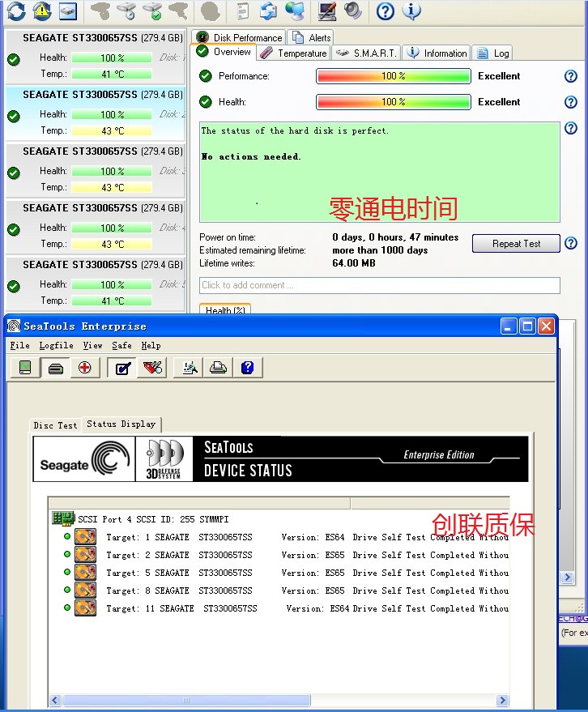Select SeaTools Status Display tab
This screenshot has width=588, height=712.
point(121,424)
